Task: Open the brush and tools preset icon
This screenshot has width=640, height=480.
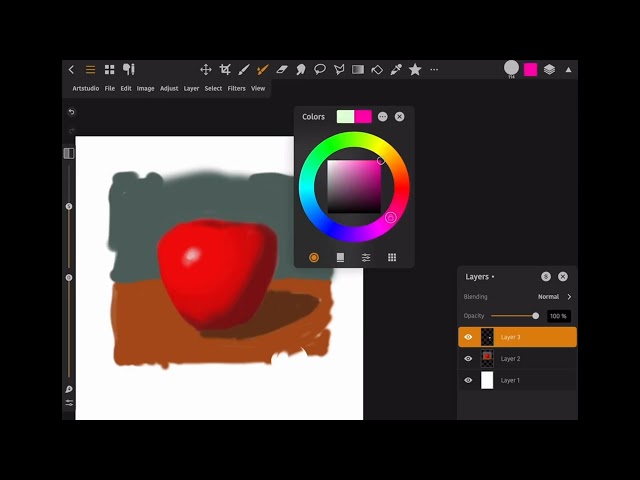Action: (x=129, y=69)
